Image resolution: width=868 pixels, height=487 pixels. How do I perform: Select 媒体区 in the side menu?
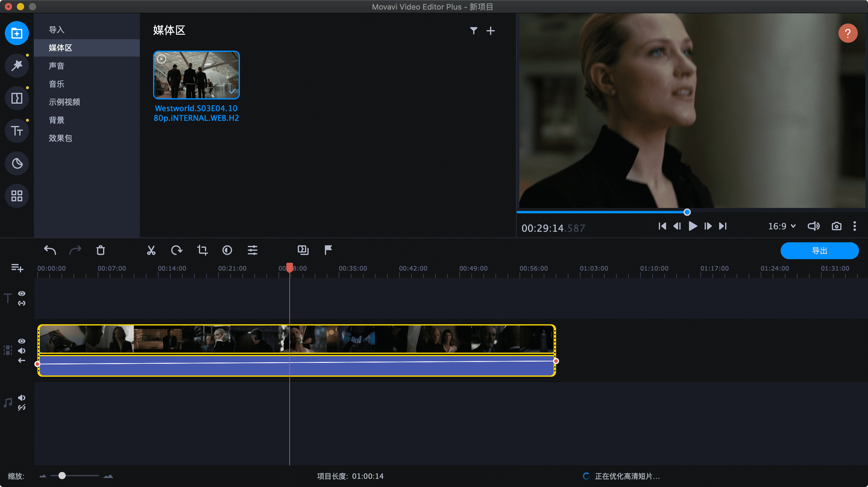(x=86, y=48)
